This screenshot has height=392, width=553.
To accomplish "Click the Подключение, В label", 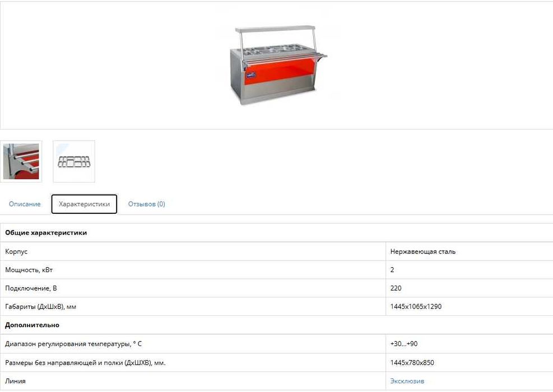I will (x=31, y=288).
